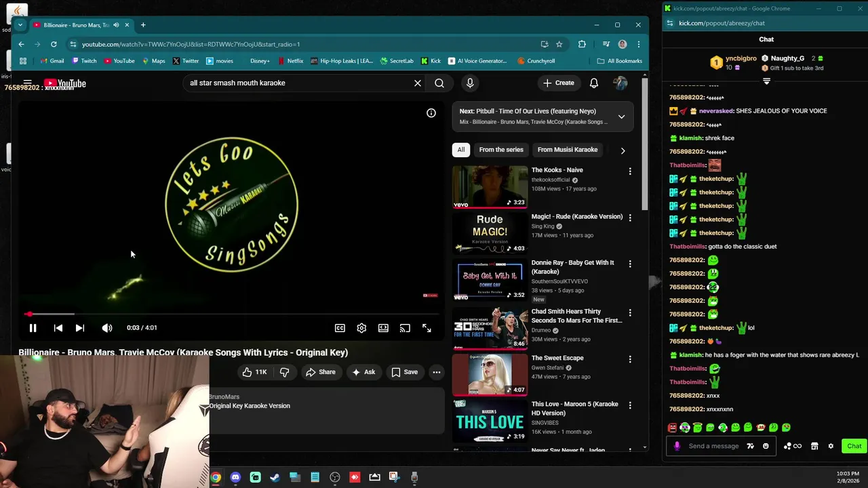The image size is (868, 488).
Task: Open options for Chad Smith video
Action: click(630, 313)
